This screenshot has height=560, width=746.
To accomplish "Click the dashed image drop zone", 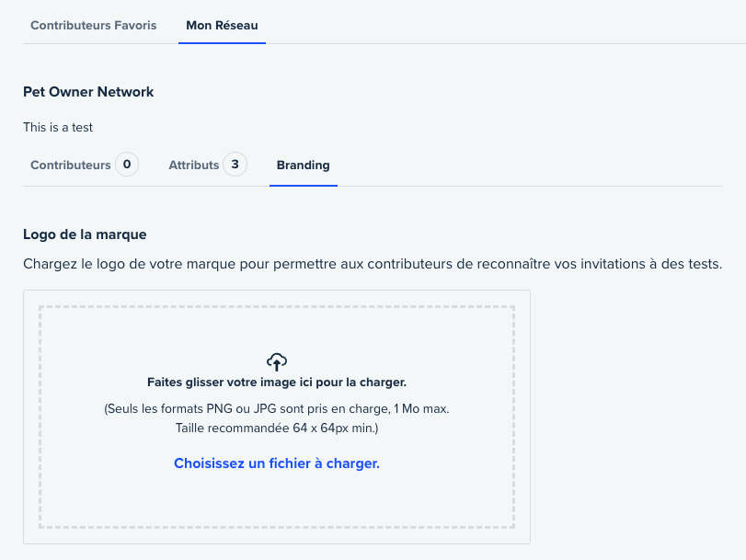I will (x=277, y=417).
